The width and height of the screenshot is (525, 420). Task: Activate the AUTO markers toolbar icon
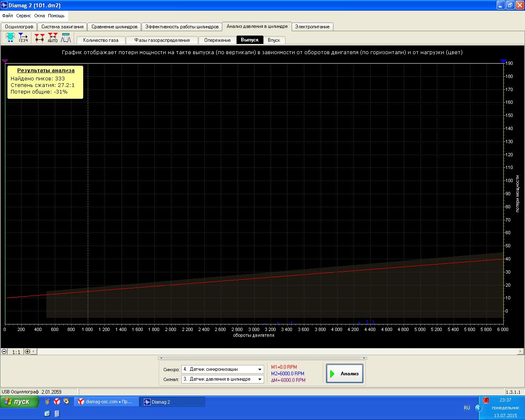(x=52, y=38)
